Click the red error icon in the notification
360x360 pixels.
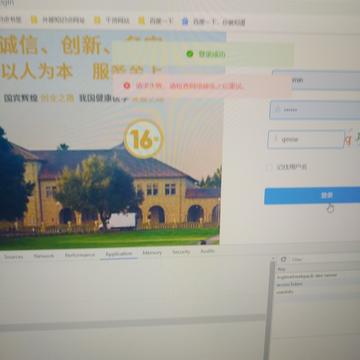(127, 86)
